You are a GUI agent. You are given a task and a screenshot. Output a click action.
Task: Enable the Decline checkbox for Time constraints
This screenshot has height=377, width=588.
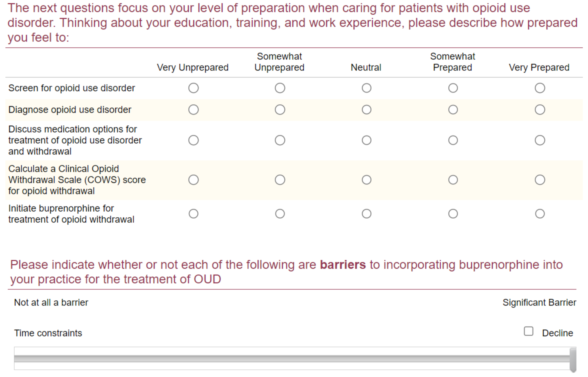pos(529,331)
